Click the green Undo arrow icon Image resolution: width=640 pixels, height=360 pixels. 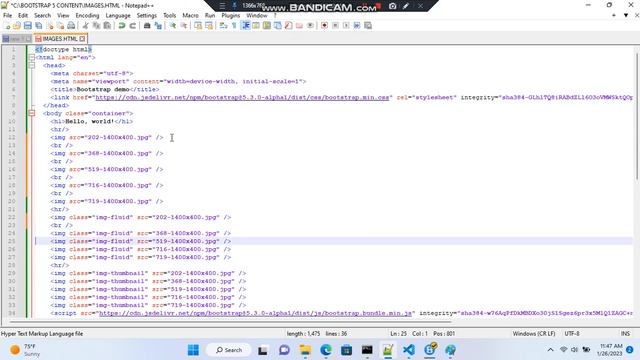coord(122,26)
